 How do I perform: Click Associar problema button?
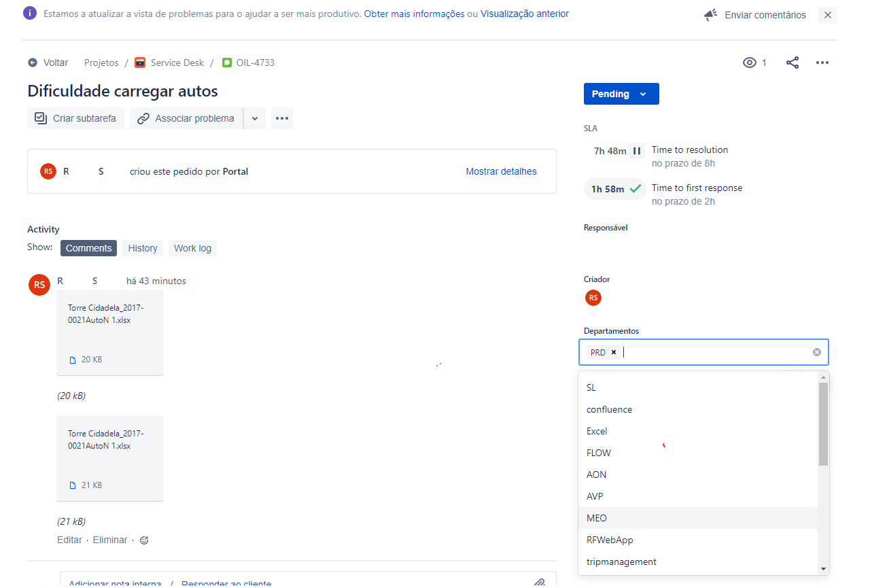tap(186, 118)
